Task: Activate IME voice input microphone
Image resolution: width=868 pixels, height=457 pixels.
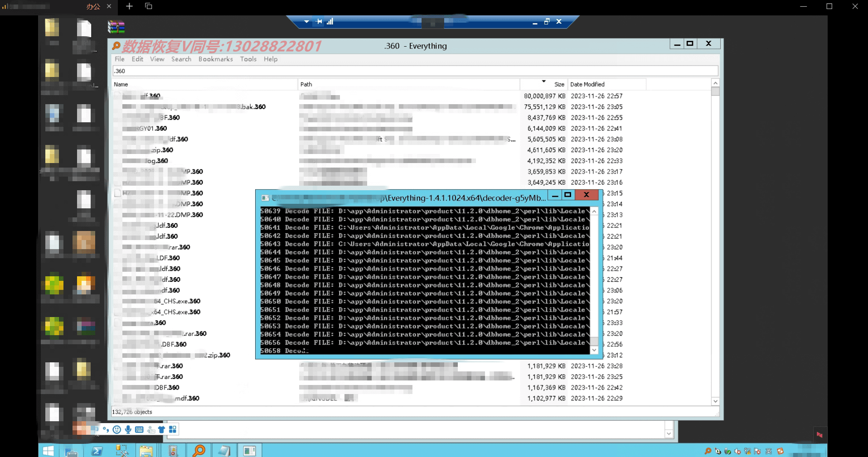Action: (x=128, y=429)
